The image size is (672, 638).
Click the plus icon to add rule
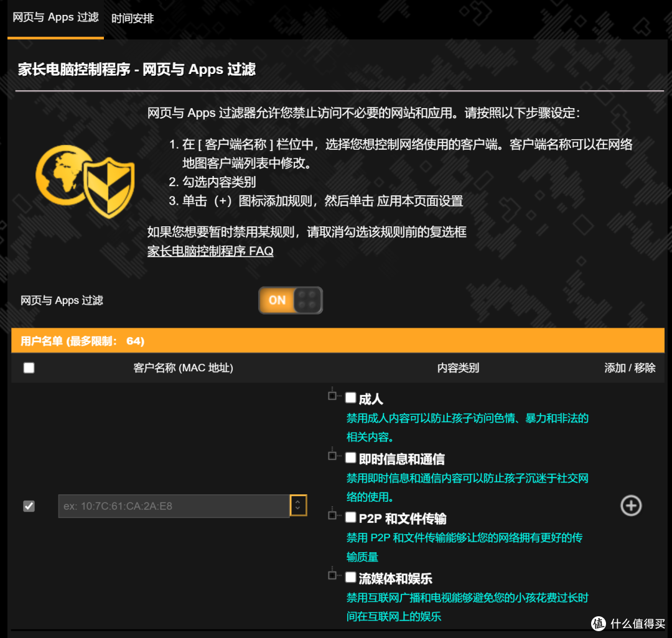632,506
